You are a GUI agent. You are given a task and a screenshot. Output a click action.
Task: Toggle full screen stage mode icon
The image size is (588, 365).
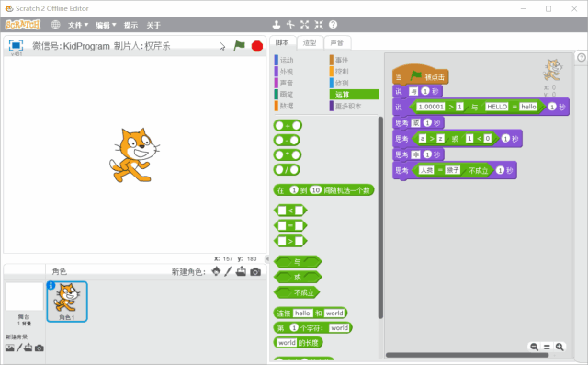click(x=17, y=45)
